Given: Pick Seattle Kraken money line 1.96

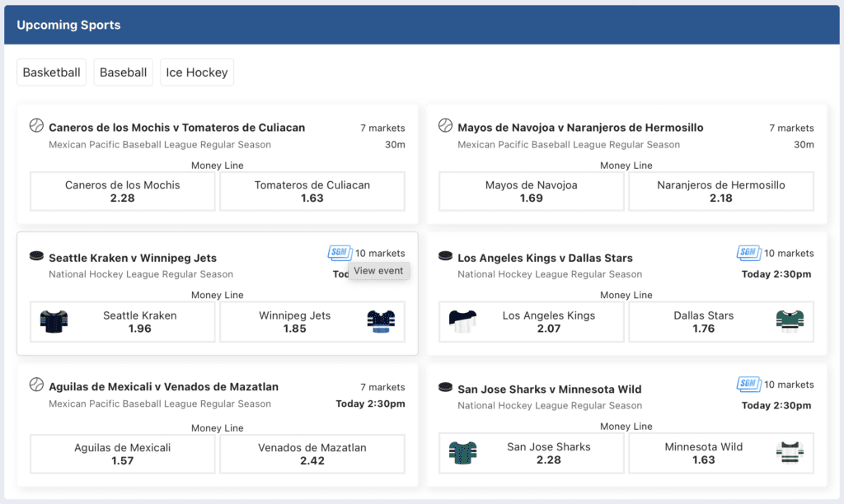Looking at the screenshot, I should click(123, 322).
